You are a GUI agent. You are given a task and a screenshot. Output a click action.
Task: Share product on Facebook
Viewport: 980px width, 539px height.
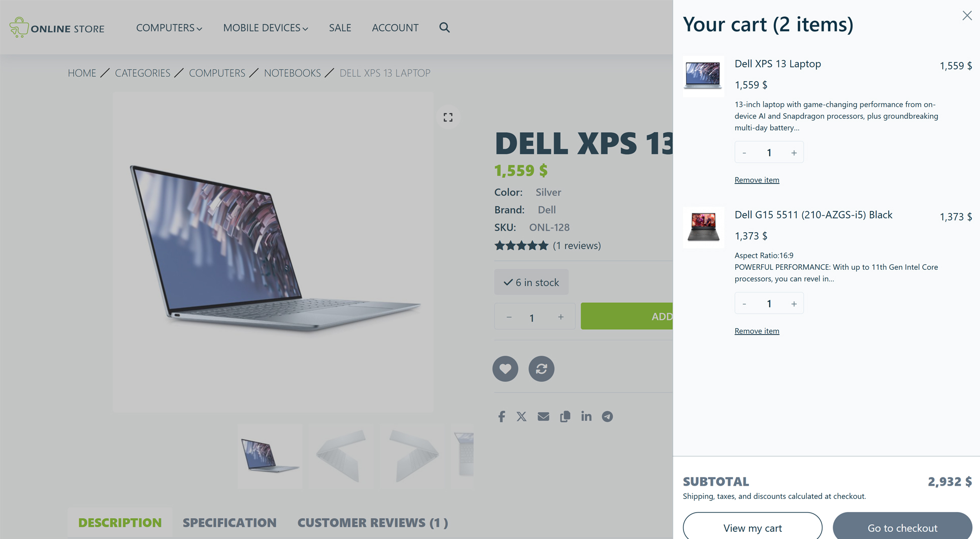[502, 417]
